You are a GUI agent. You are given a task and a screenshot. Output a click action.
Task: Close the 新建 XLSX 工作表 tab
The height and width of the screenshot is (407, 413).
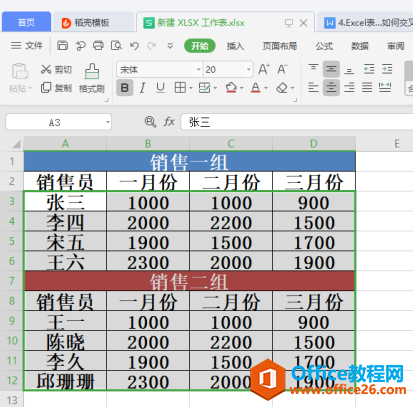[x=303, y=23]
